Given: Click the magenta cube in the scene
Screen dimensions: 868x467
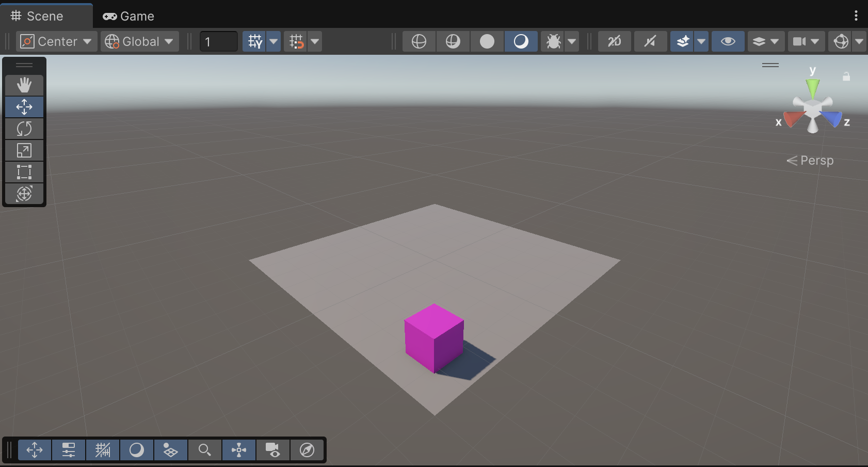Looking at the screenshot, I should coord(433,338).
